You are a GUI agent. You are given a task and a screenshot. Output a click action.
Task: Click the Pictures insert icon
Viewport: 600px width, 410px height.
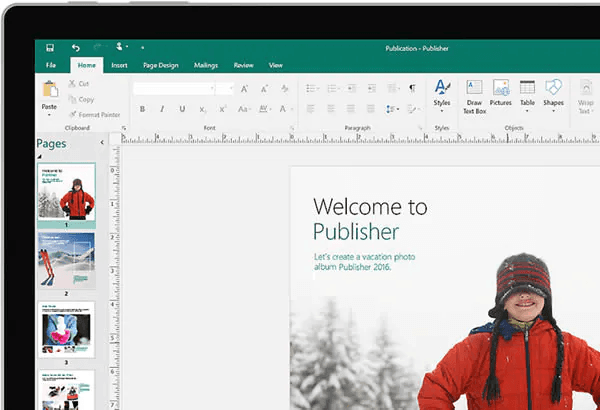[501, 93]
